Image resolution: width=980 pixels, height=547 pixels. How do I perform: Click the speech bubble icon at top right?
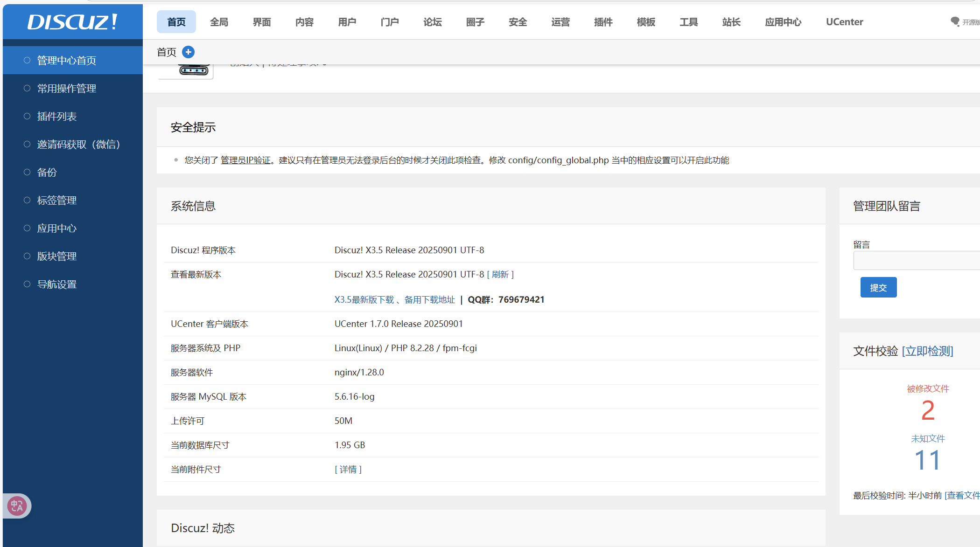click(x=955, y=21)
